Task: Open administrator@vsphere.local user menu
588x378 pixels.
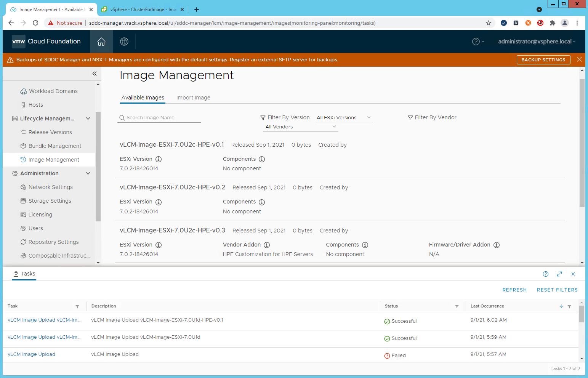Action: (537, 42)
